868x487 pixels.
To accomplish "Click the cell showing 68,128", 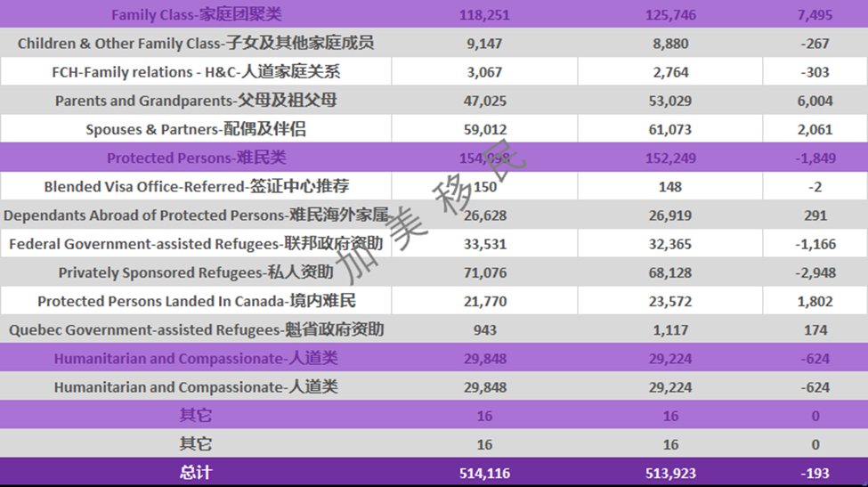I will click(670, 273).
